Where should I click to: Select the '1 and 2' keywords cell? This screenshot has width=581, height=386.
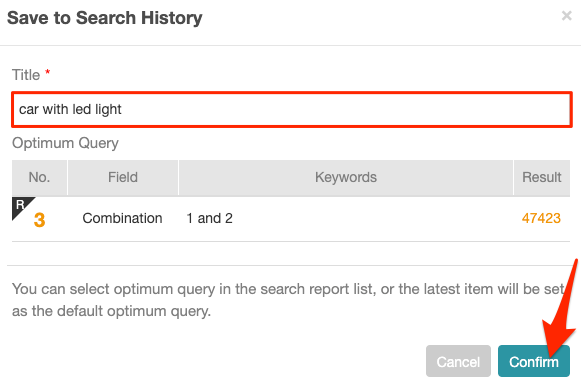tap(209, 218)
